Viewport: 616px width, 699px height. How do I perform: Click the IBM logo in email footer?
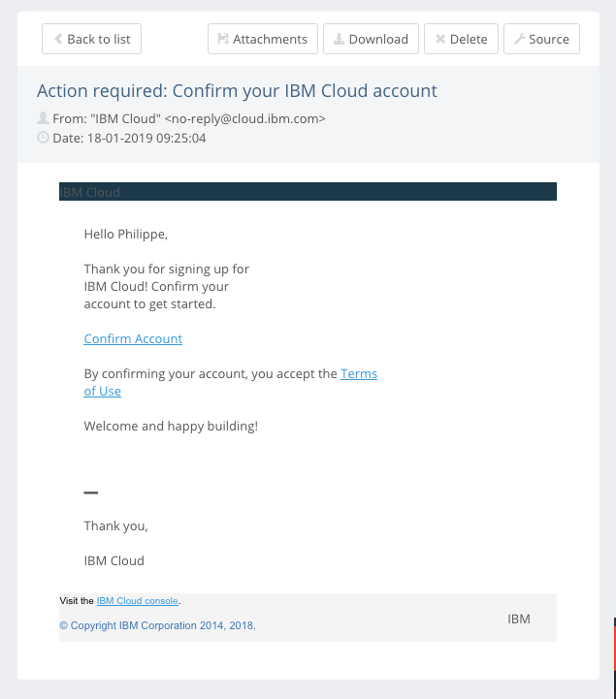[519, 619]
